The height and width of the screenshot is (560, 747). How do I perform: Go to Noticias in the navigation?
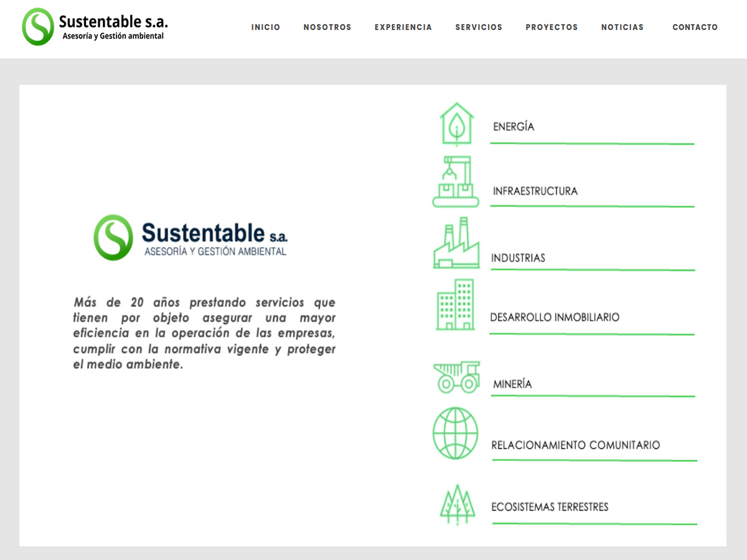click(622, 27)
